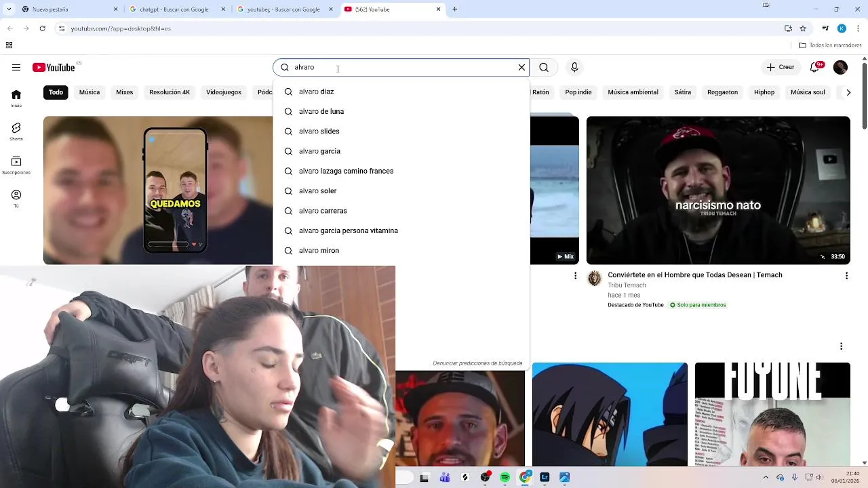This screenshot has height=488, width=868.
Task: Select the Mixes filter chip
Action: (125, 92)
